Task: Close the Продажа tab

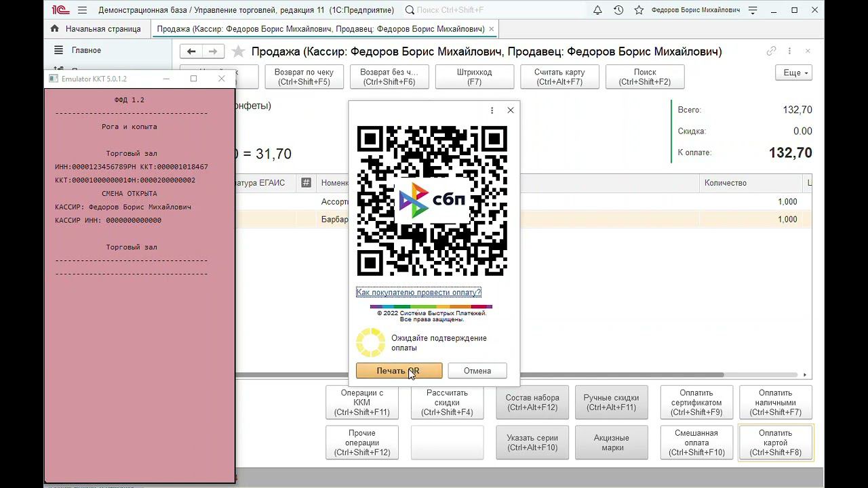Action: coord(492,29)
